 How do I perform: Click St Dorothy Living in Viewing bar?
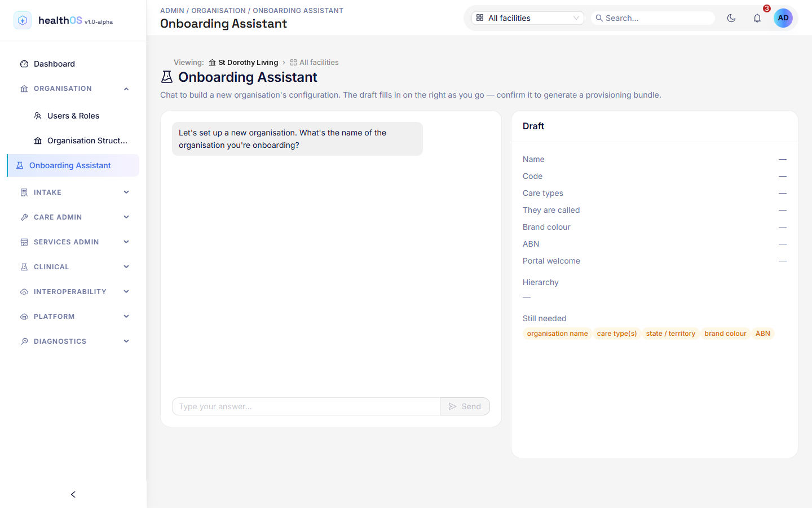click(x=244, y=63)
